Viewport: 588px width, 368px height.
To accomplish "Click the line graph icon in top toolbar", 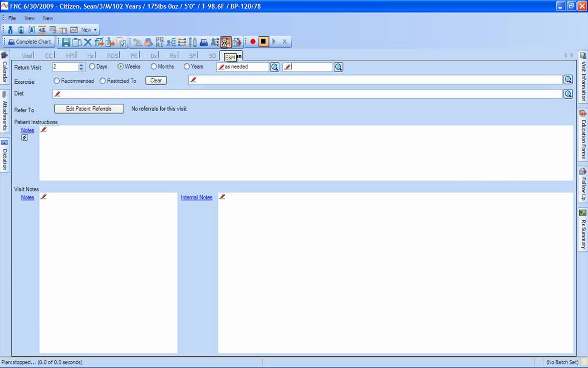I will 74,30.
